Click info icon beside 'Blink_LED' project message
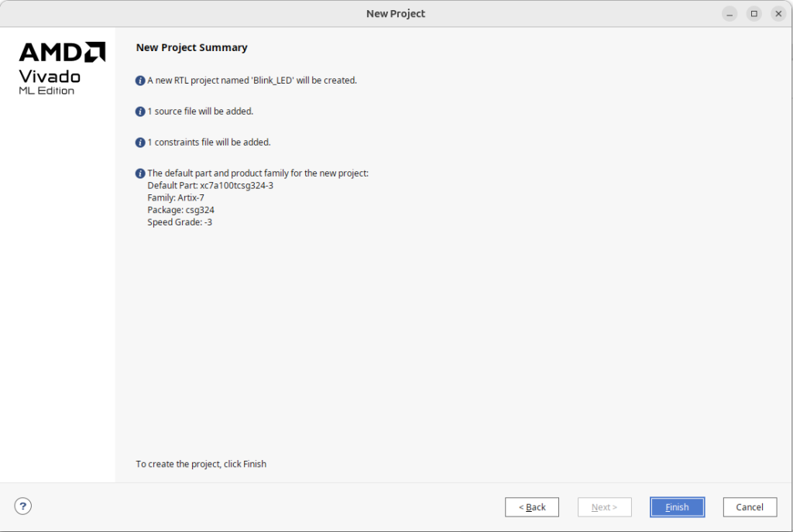Image resolution: width=793 pixels, height=532 pixels. [x=140, y=81]
